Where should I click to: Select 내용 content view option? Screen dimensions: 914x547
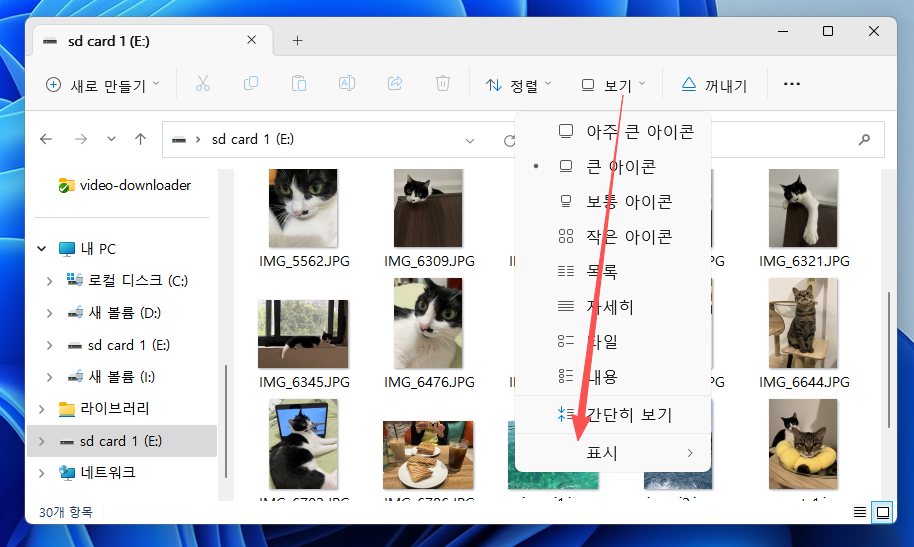pyautogui.click(x=613, y=377)
